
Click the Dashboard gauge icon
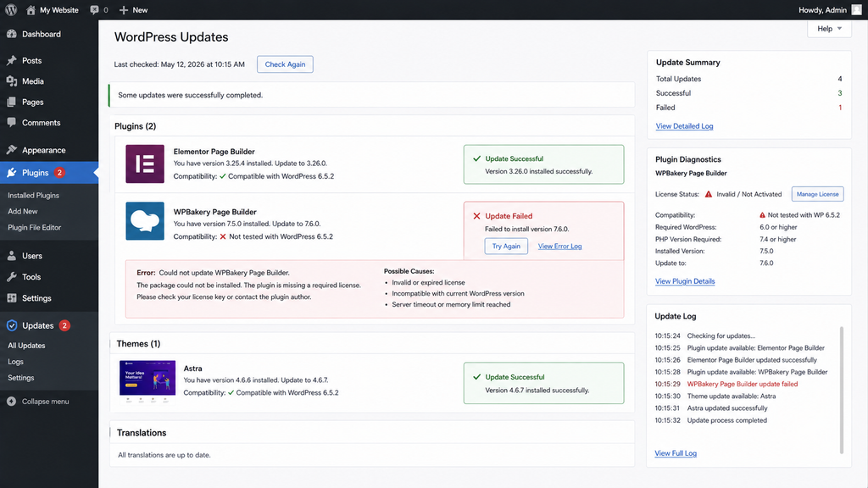pos(12,34)
